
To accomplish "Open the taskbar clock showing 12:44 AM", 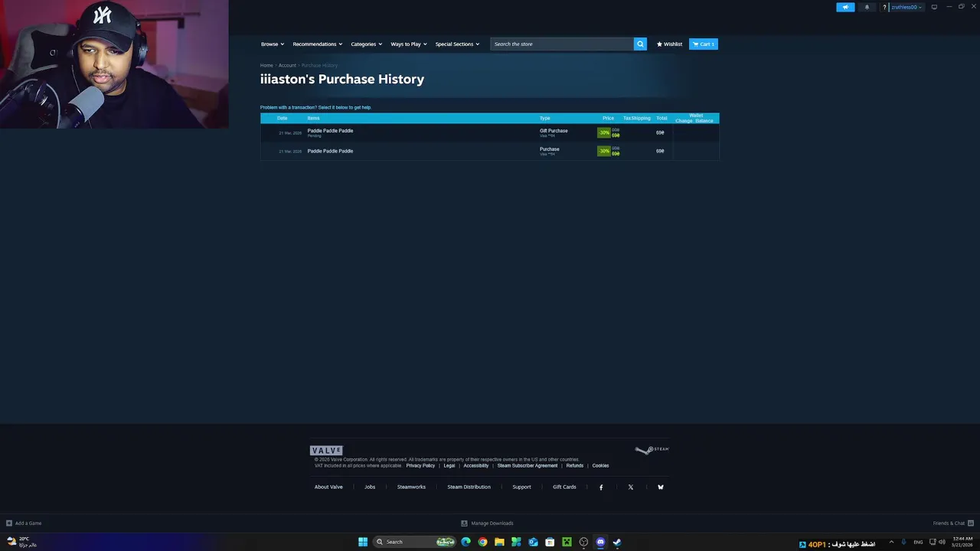I will pos(962,542).
